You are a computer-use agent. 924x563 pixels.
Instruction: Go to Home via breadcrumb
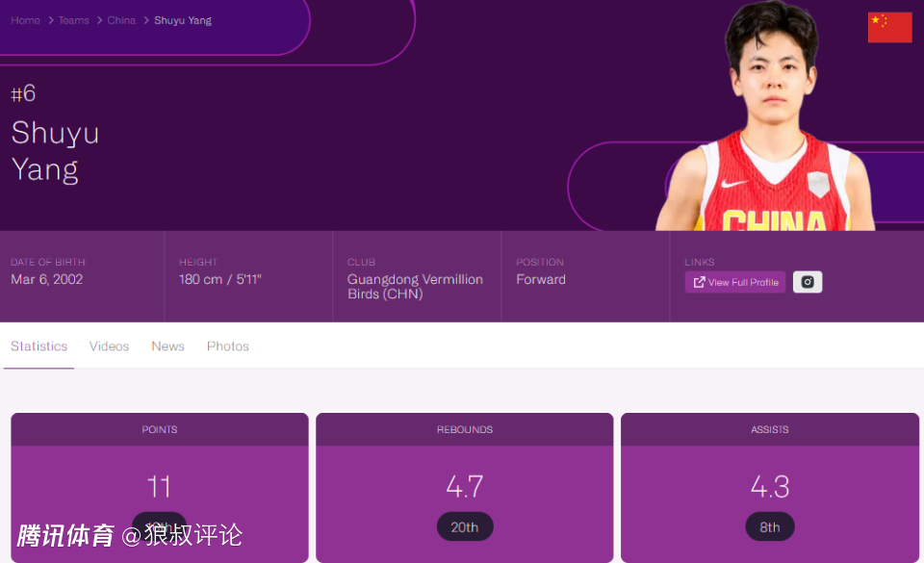coord(25,20)
